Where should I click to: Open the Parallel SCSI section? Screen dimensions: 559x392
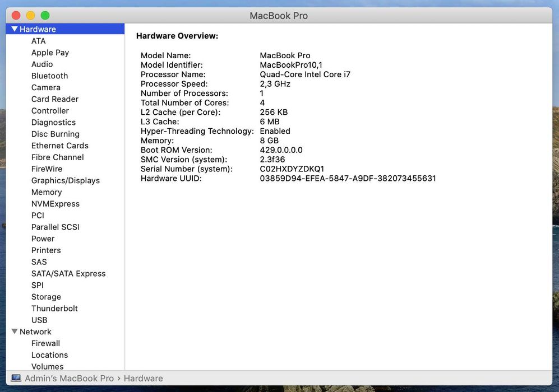pyautogui.click(x=56, y=227)
